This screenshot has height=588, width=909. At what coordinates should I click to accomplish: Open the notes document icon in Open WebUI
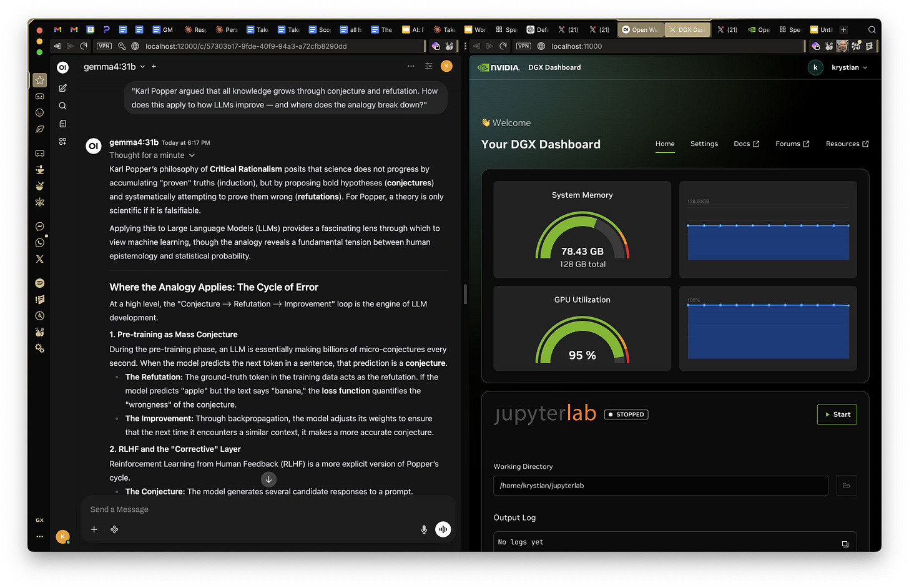point(62,124)
